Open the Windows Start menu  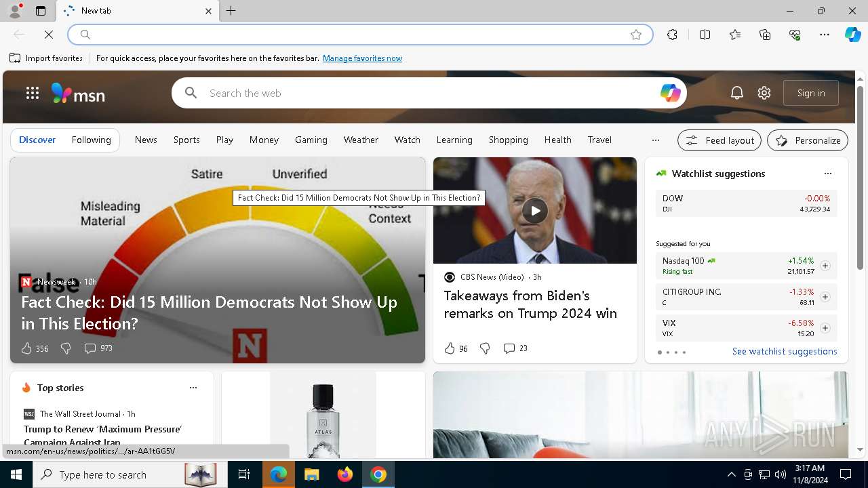point(16,475)
